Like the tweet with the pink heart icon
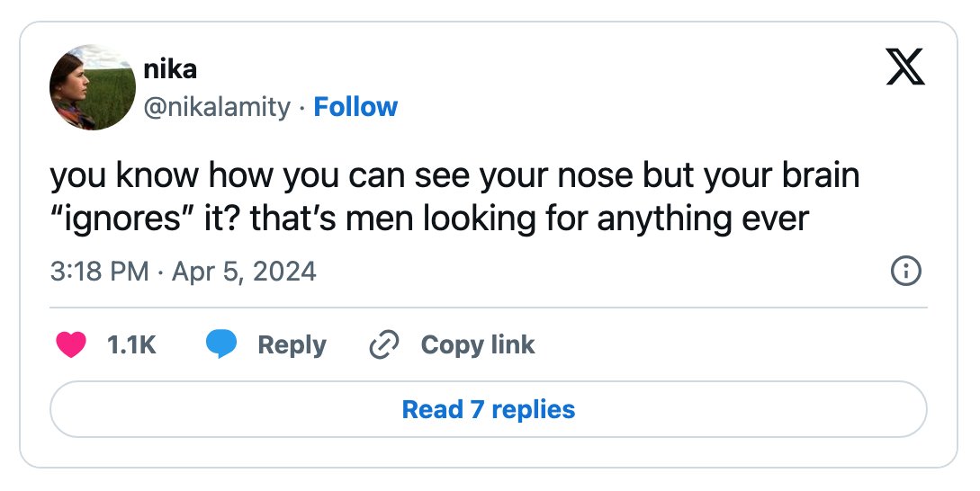Image resolution: width=980 pixels, height=491 pixels. [70, 344]
